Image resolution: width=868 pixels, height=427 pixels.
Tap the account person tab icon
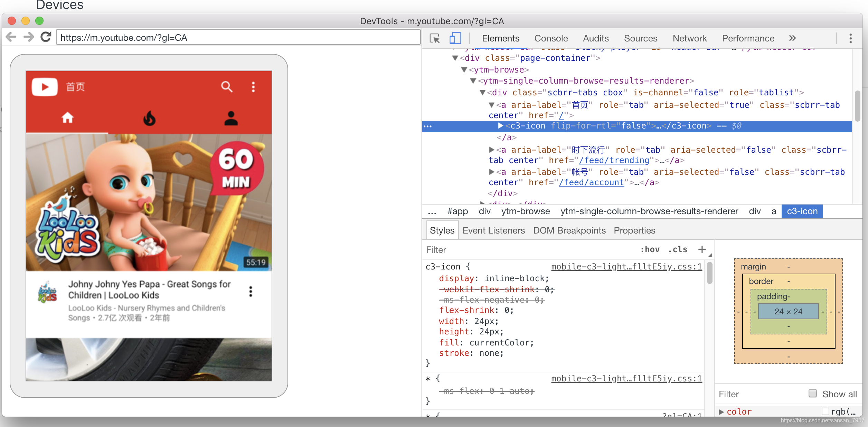tap(231, 118)
